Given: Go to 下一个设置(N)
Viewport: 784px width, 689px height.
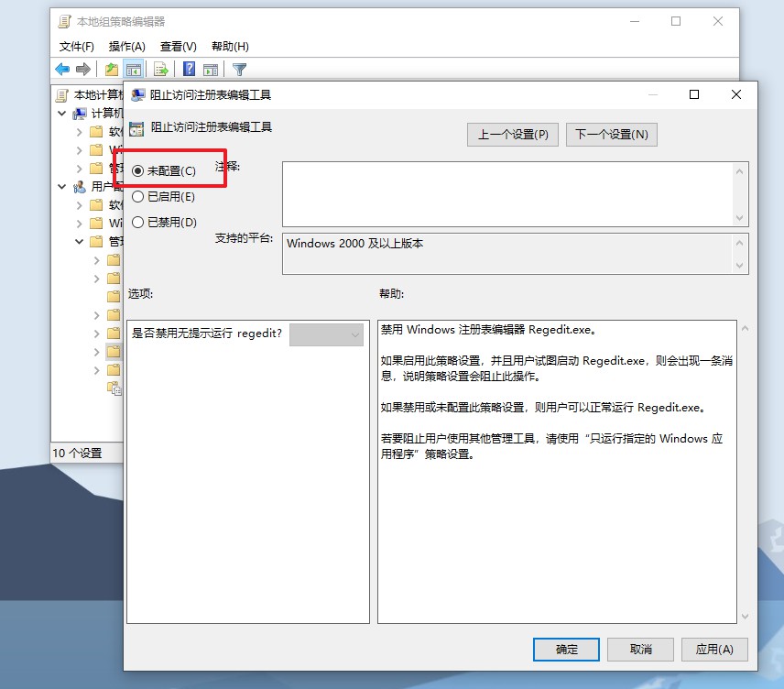Looking at the screenshot, I should click(x=611, y=135).
